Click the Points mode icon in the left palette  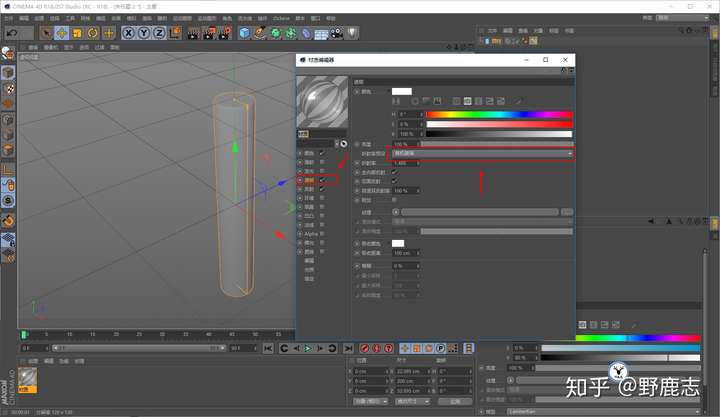pos(8,120)
